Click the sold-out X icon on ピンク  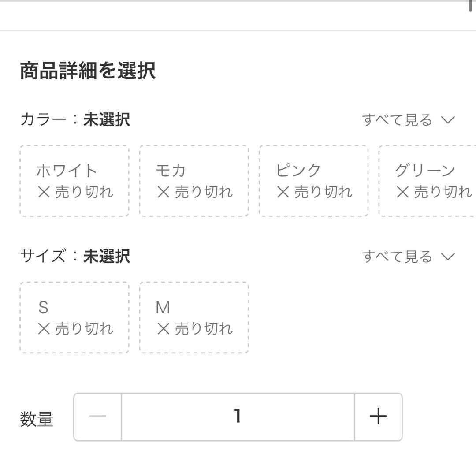[x=283, y=192]
